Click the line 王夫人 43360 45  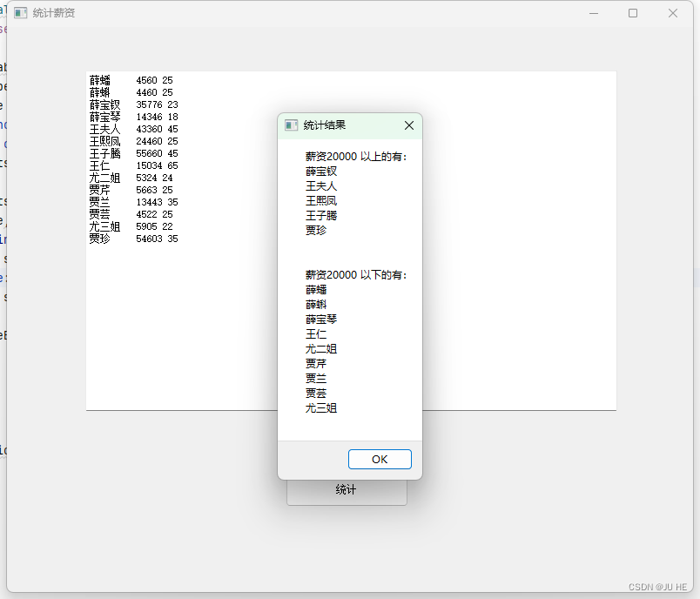coord(133,129)
